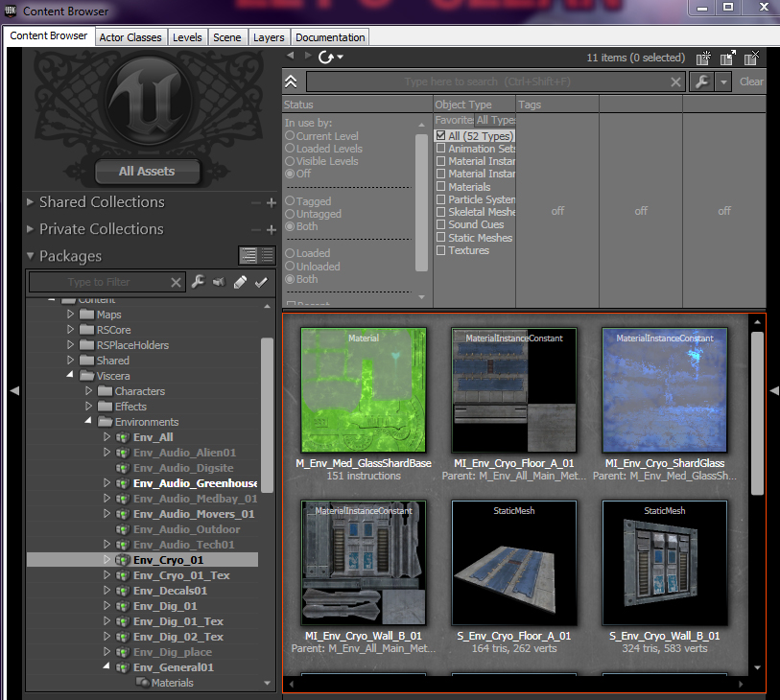Switch to the Scene tab
This screenshot has height=700, width=780.
[x=226, y=37]
